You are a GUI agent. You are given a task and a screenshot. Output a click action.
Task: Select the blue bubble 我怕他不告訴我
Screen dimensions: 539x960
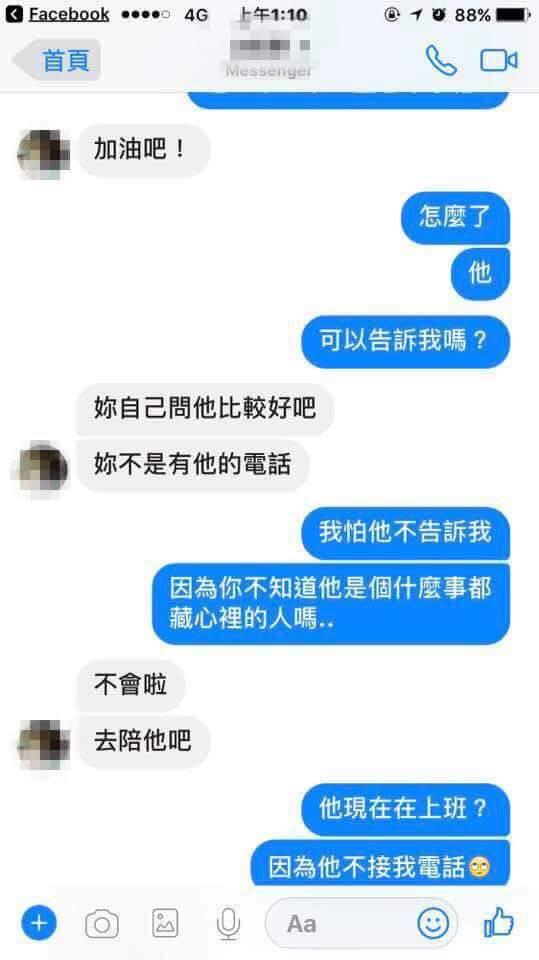click(x=405, y=532)
